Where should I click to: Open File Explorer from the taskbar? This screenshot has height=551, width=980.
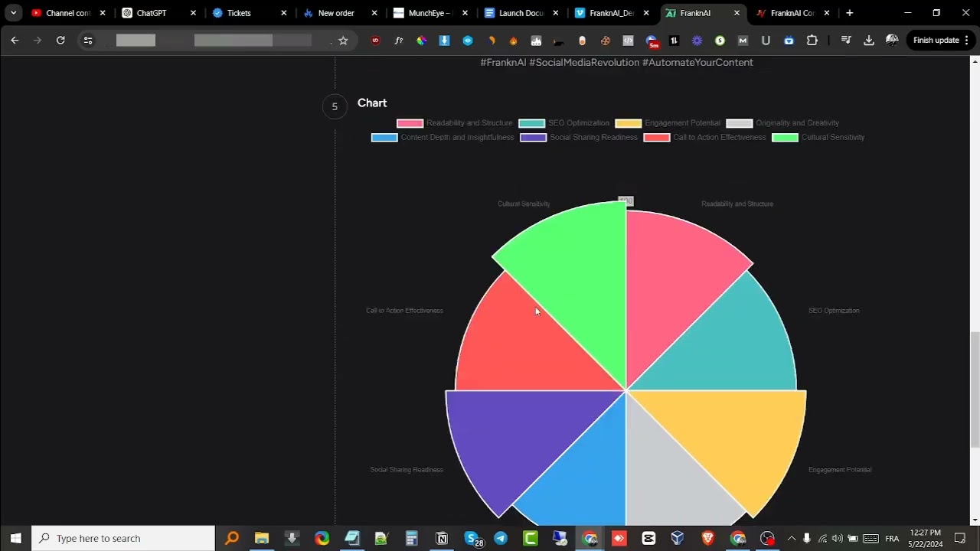(x=262, y=539)
